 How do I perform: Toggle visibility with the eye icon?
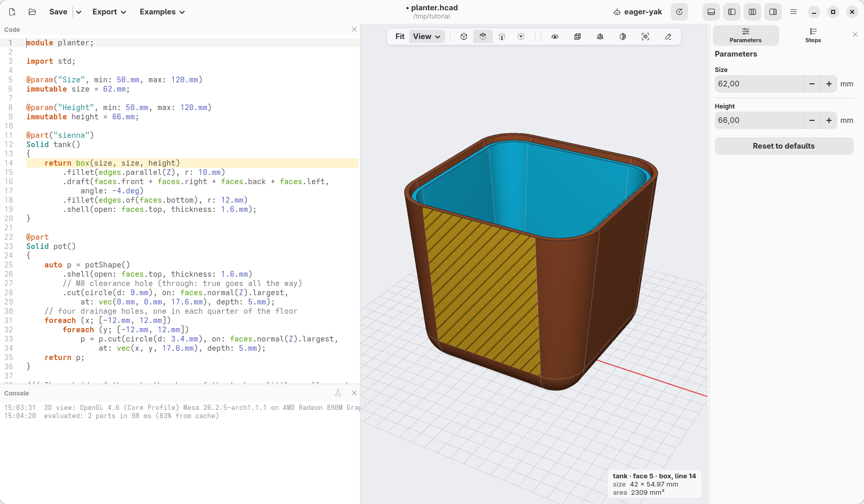coord(555,37)
